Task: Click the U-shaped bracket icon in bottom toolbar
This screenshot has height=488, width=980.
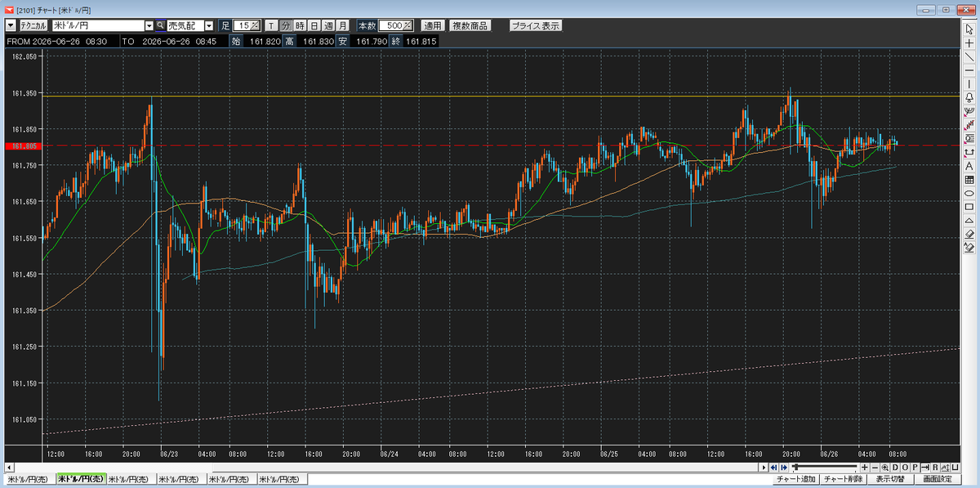Action: pos(955,468)
